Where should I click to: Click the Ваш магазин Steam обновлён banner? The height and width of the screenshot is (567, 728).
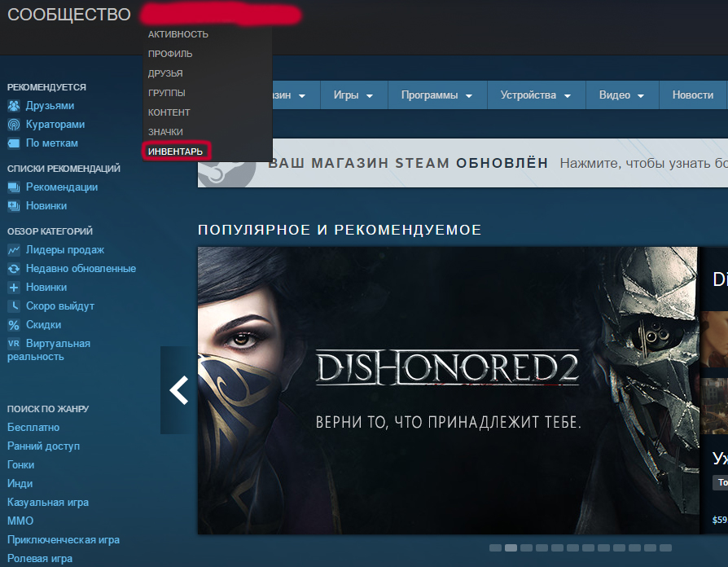(x=463, y=163)
